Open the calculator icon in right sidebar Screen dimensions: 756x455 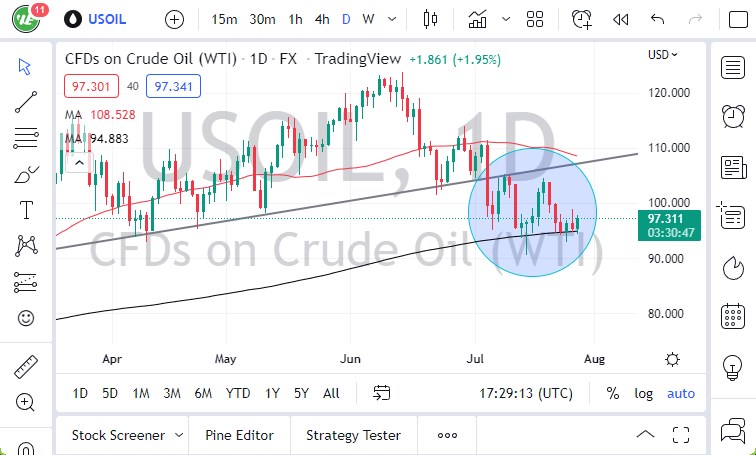[732, 318]
